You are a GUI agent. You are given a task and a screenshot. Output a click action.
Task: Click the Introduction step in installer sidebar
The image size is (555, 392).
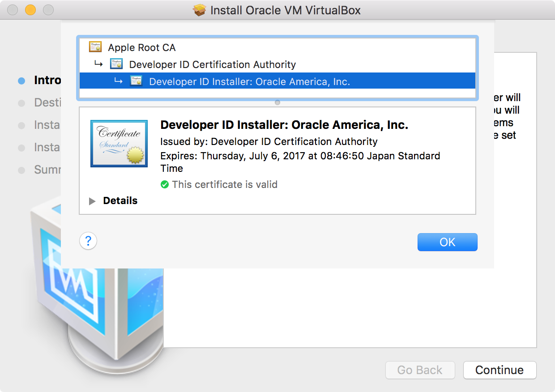tap(40, 81)
